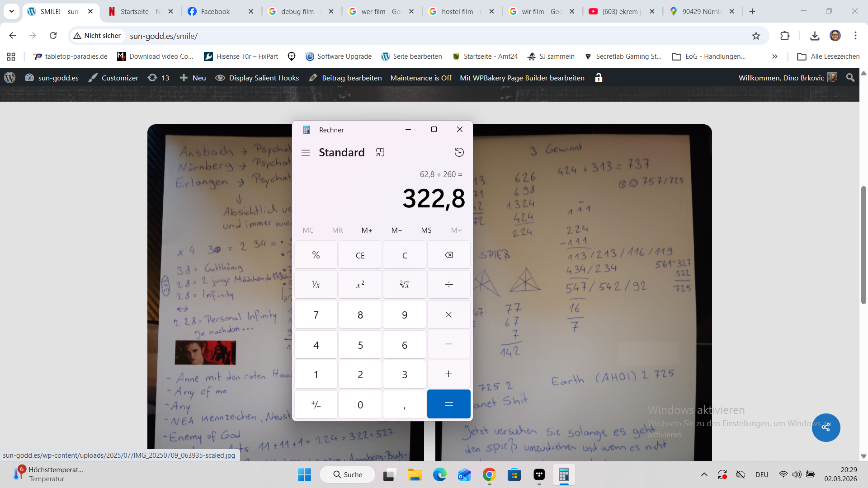Image resolution: width=868 pixels, height=488 pixels.
Task: Open EoG - Handlungen bookmark folder
Action: pyautogui.click(x=709, y=56)
